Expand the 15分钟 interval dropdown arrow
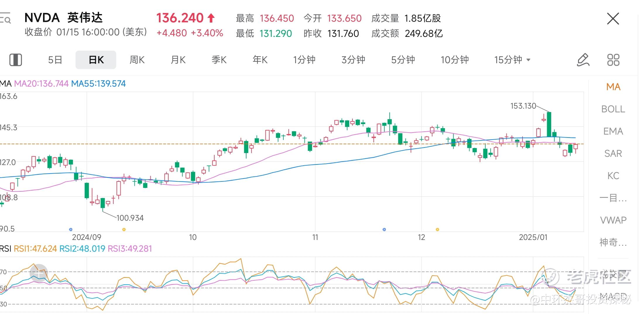644x314 pixels. [528, 60]
